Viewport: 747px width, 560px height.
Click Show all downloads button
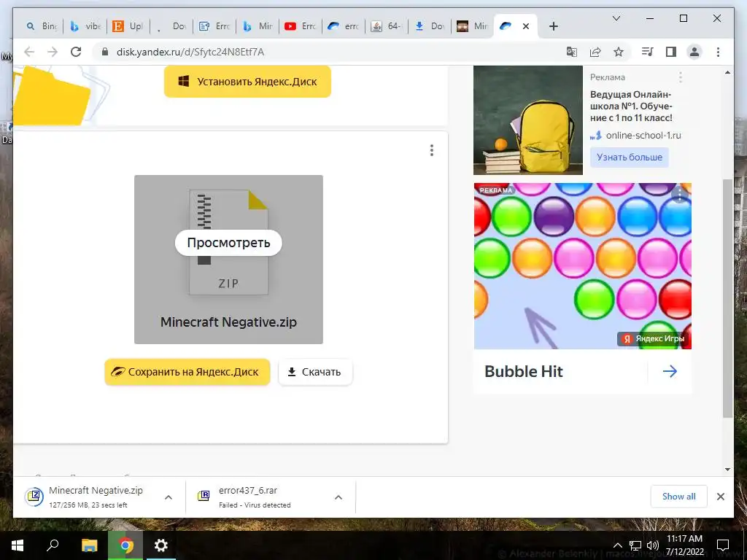click(x=678, y=497)
